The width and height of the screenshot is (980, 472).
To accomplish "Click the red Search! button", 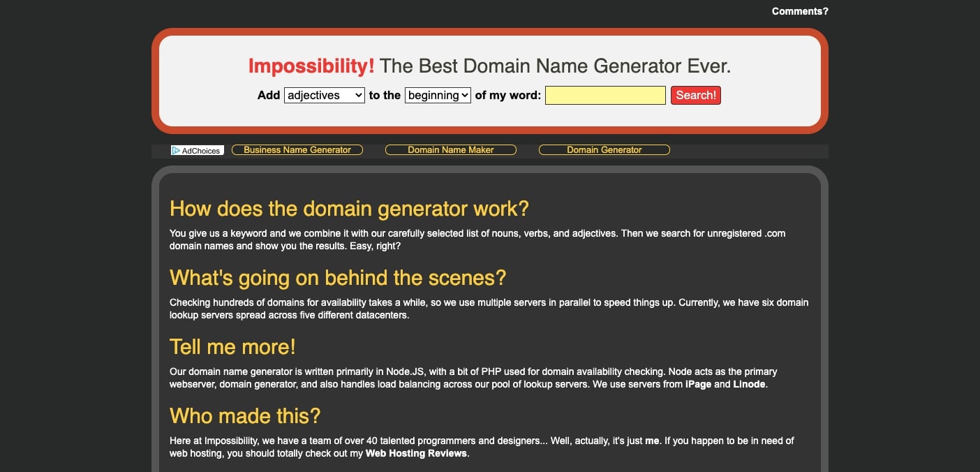I will click(x=696, y=96).
